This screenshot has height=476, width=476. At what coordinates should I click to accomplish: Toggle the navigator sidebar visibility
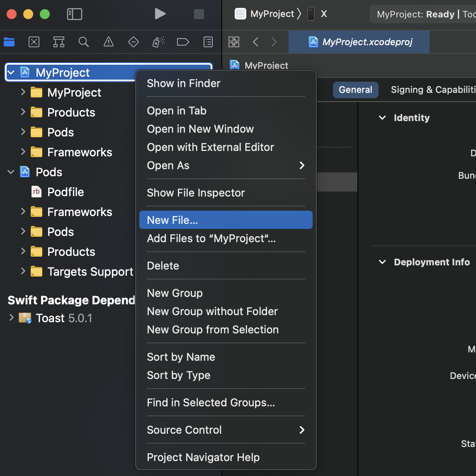pyautogui.click(x=74, y=14)
